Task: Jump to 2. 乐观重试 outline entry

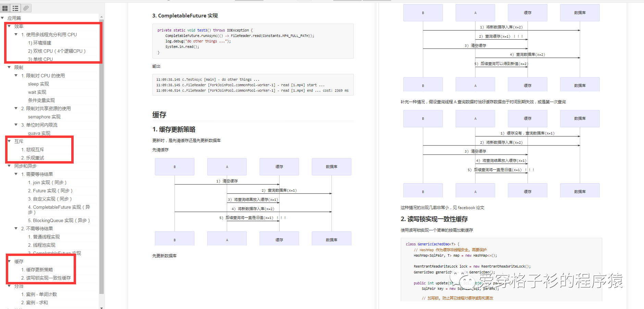Action: [x=33, y=158]
